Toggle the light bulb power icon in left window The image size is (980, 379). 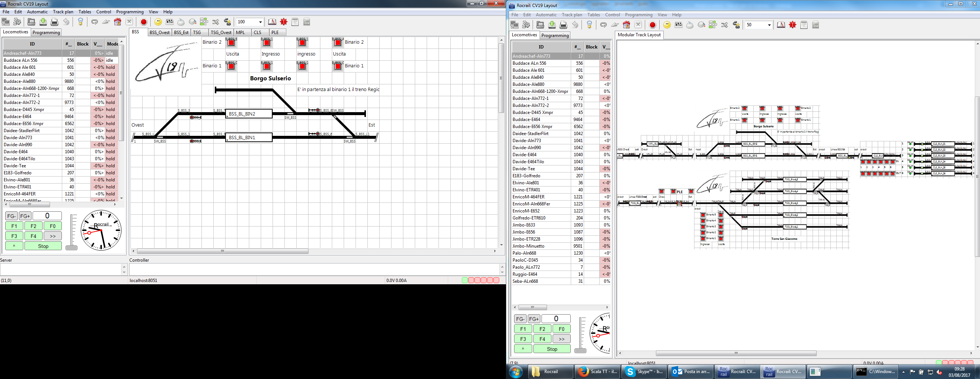pos(80,22)
